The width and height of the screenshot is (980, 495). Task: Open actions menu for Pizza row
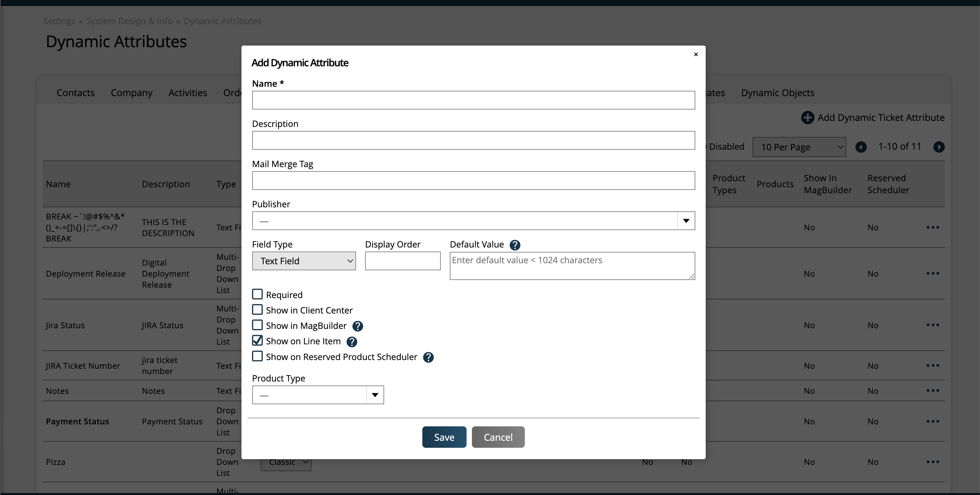932,462
